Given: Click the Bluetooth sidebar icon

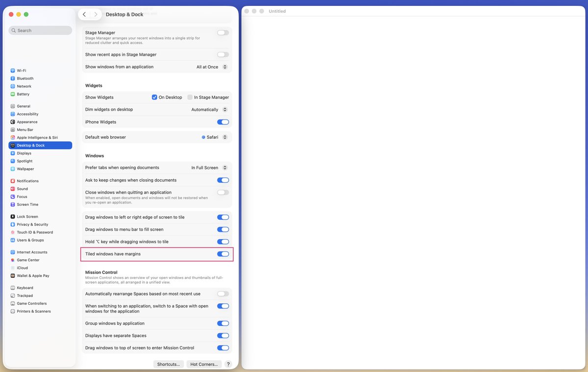Looking at the screenshot, I should (x=13, y=78).
